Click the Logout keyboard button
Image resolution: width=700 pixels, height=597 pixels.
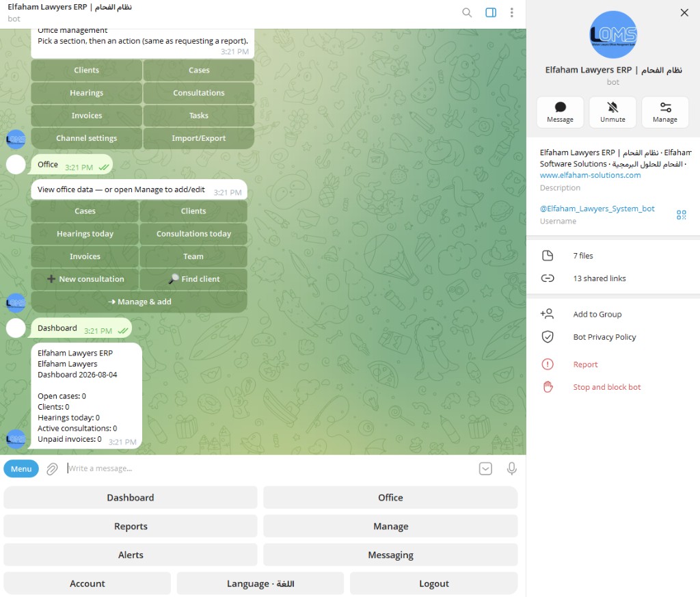pos(433,583)
